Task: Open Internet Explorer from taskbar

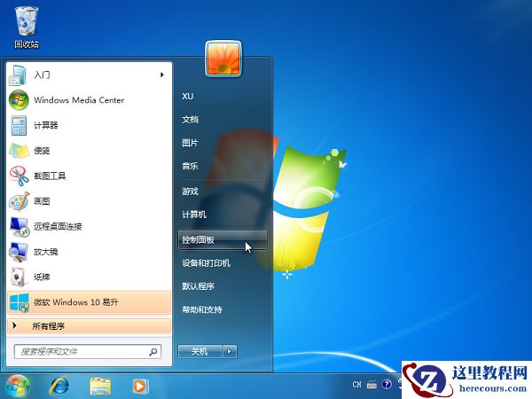Action: tap(59, 386)
